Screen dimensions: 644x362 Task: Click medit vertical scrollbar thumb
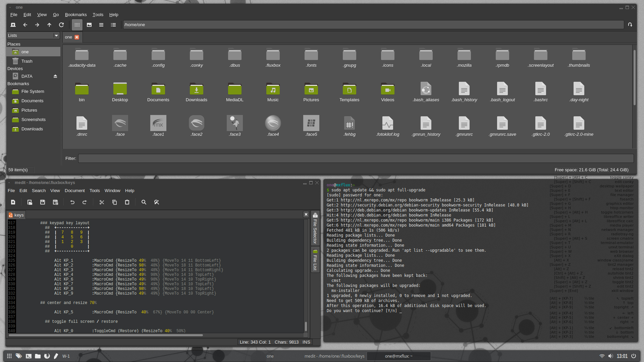306,326
